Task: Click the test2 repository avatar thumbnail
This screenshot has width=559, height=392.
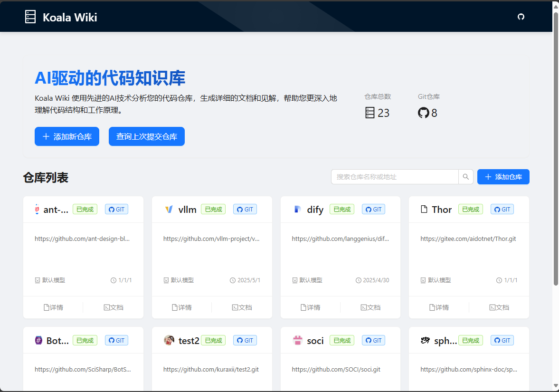Action: pyautogui.click(x=169, y=340)
